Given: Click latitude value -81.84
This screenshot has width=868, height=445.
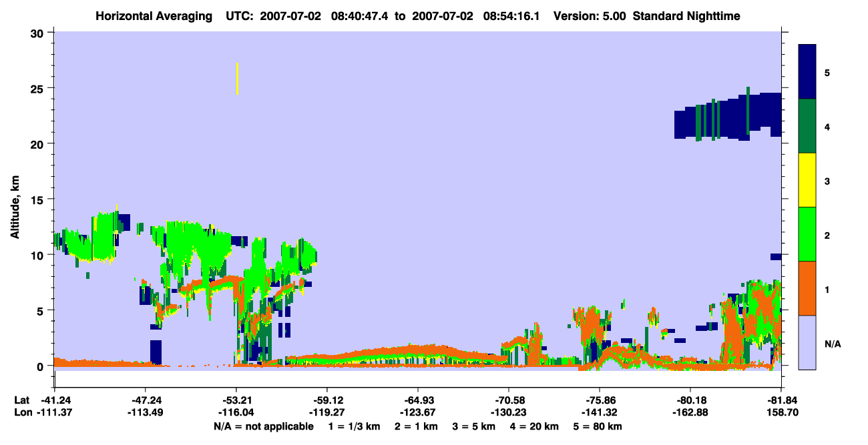Looking at the screenshot, I should click(781, 400).
